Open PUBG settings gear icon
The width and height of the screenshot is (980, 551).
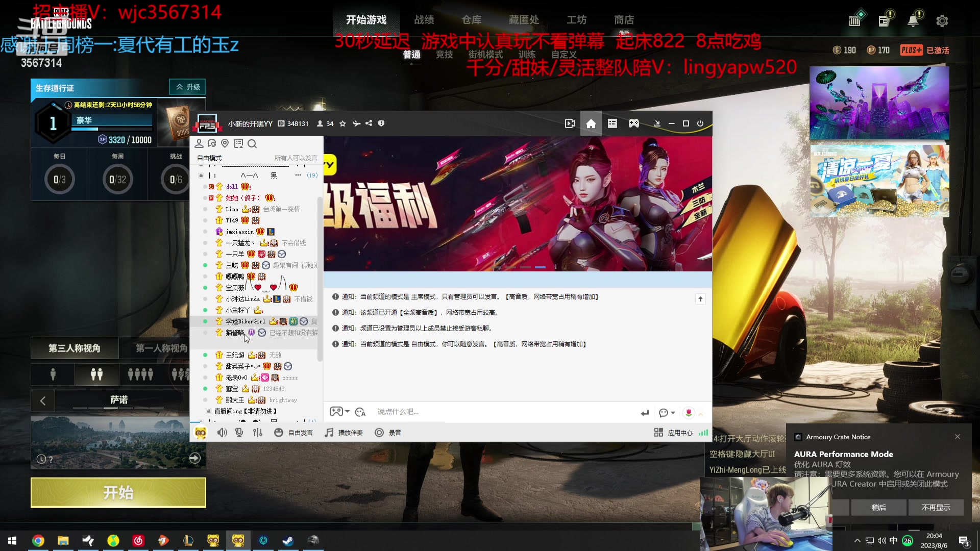[942, 21]
